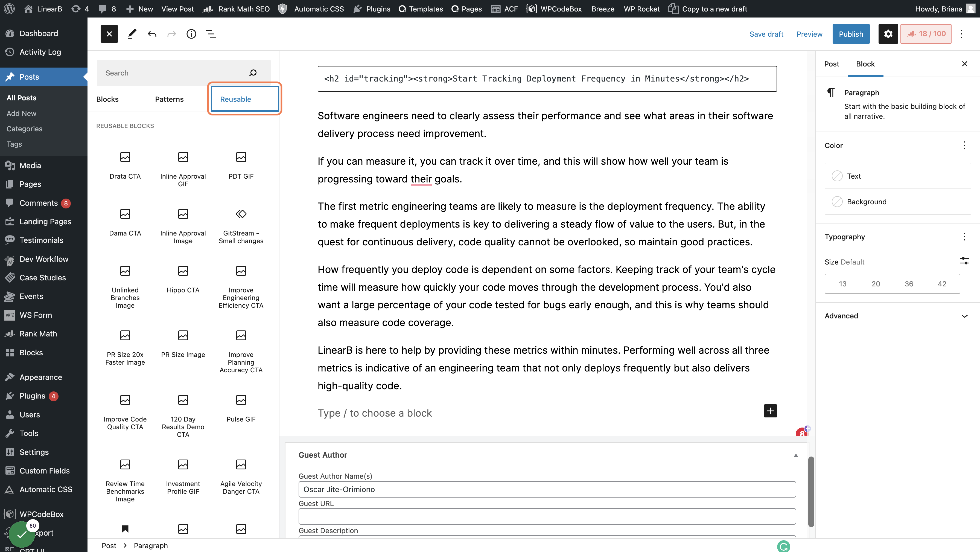This screenshot has width=980, height=552.
Task: Collapse the Guest Author meta box
Action: [x=795, y=455]
